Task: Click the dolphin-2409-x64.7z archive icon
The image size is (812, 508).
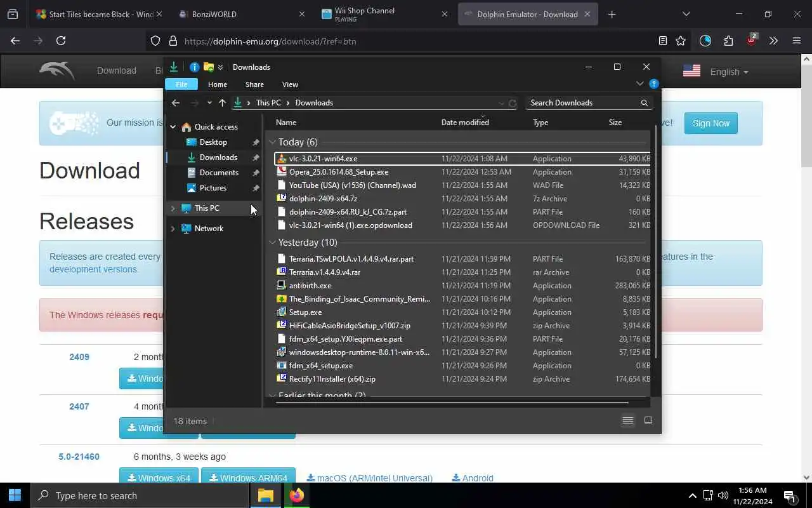Action: pos(282,199)
